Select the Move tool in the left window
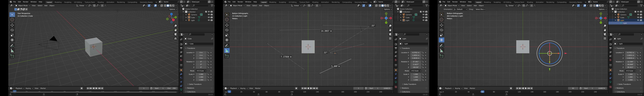 pos(12,25)
